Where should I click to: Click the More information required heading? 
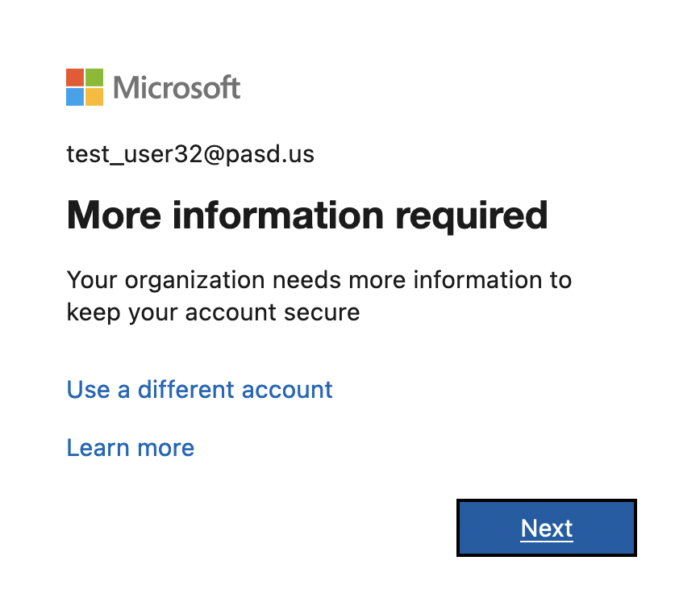click(x=307, y=216)
